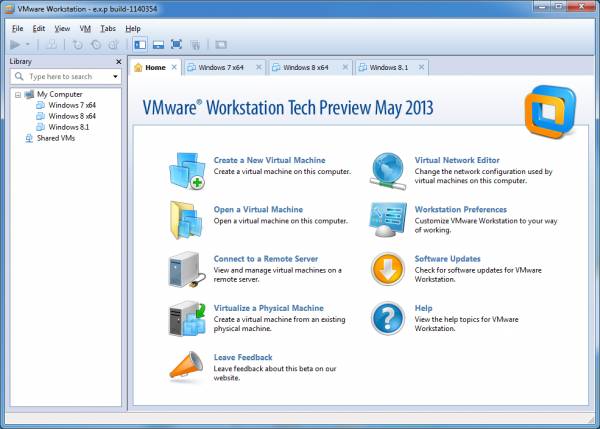Switch to the Windows 8.1 tab
Image resolution: width=600 pixels, height=429 pixels.
point(389,67)
